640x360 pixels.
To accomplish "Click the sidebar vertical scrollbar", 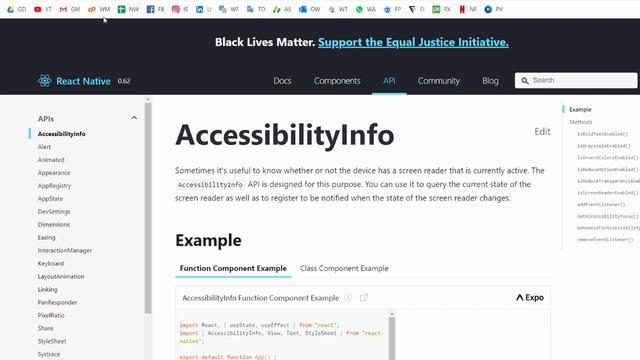I will (148, 208).
